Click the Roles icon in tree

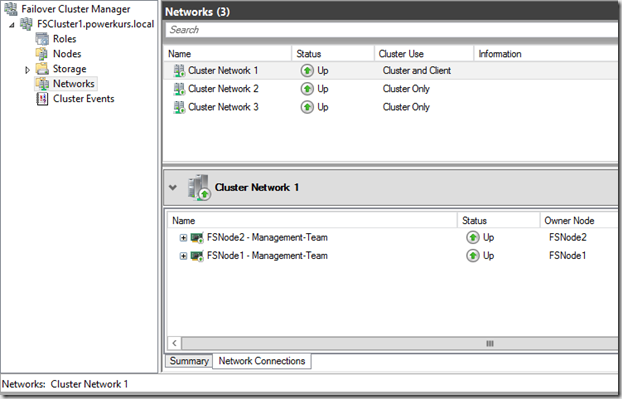(42, 39)
